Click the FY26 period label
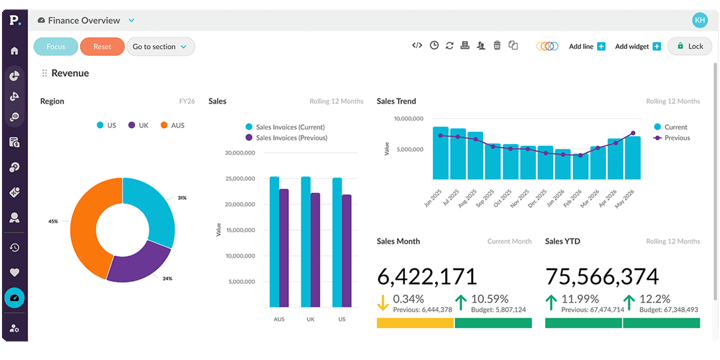The width and height of the screenshot is (720, 360). (x=187, y=101)
